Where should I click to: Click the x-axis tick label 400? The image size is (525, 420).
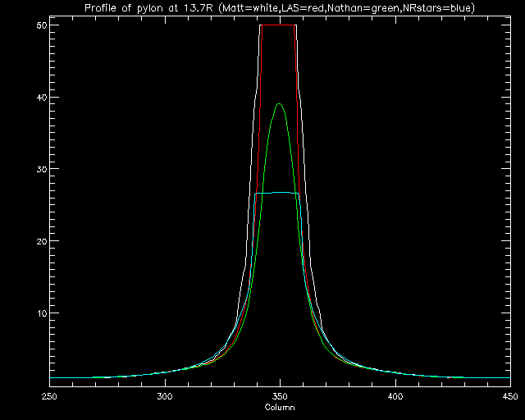click(x=395, y=397)
